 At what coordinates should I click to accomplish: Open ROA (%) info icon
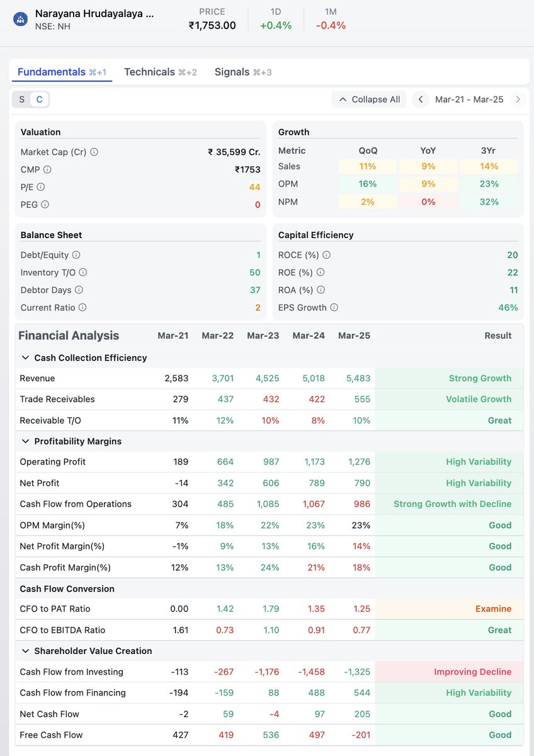(x=321, y=290)
